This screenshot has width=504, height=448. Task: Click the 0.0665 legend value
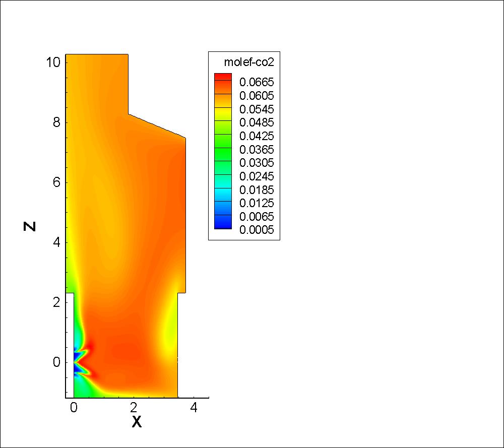(x=257, y=82)
